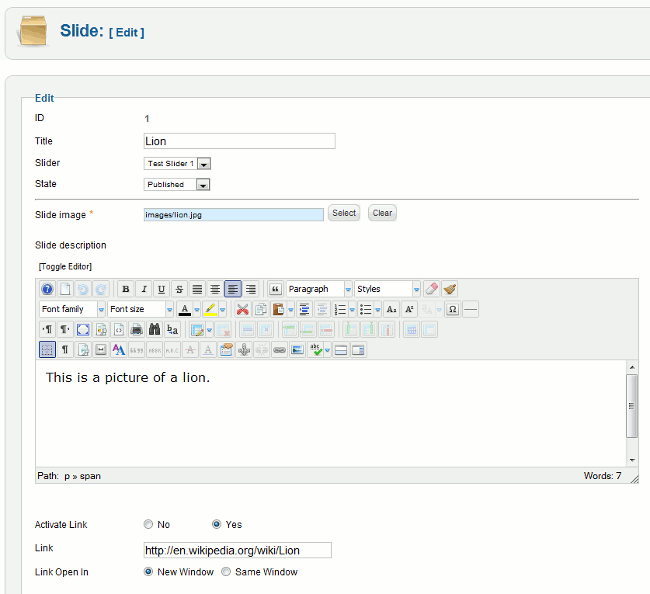
Task: Toggle fullscreen editor mode
Action: [x=83, y=330]
